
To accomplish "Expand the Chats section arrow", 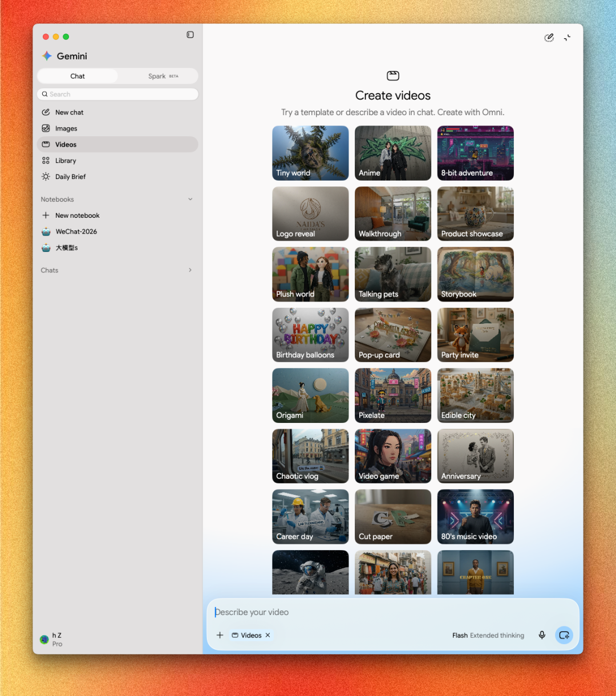I will click(x=191, y=270).
